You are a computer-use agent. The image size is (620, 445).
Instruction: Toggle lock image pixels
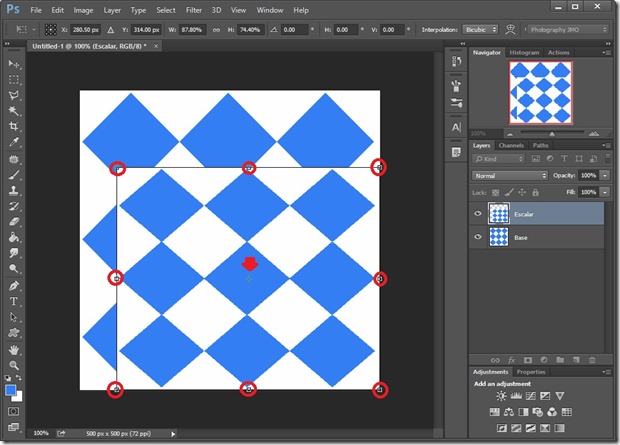point(509,193)
